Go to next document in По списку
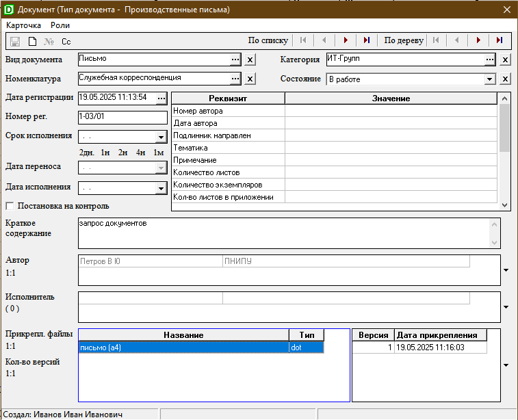Viewport: 518px width, 420px height. tap(346, 40)
